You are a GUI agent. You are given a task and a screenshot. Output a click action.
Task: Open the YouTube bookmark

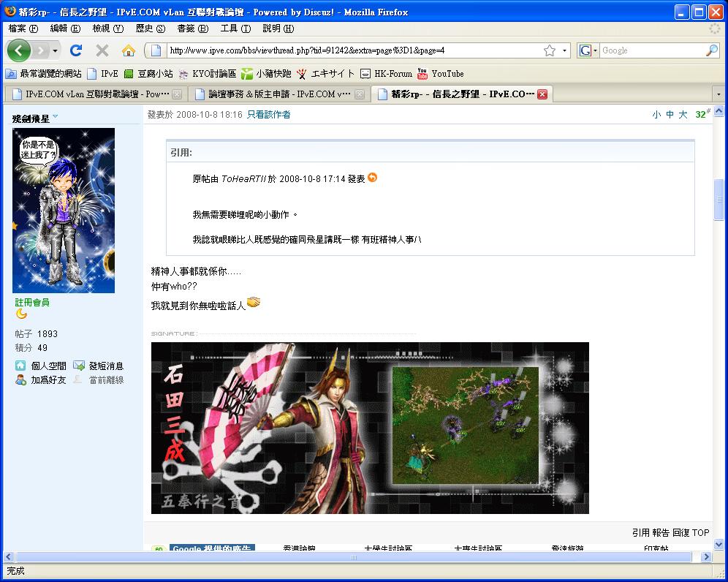coord(440,74)
